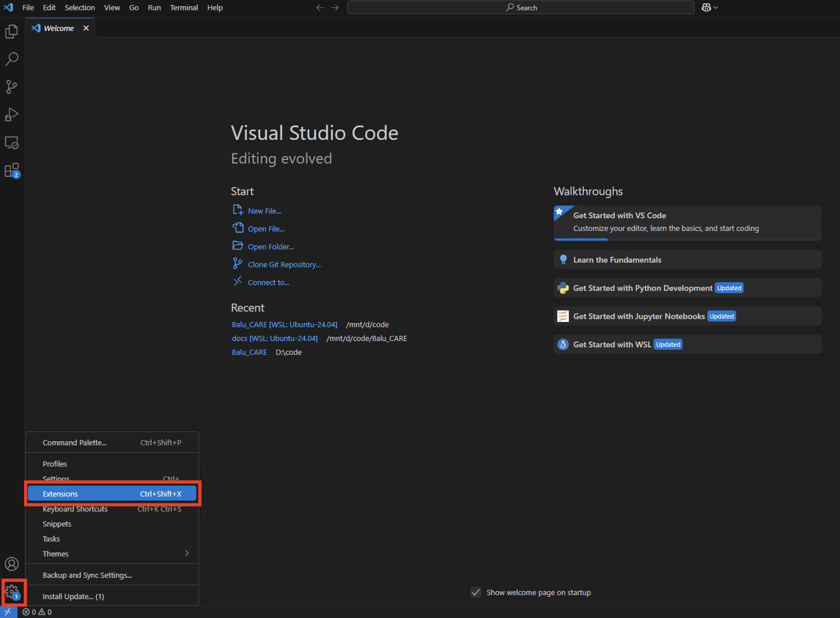Open Get Started with WSL walkthrough

[x=687, y=344]
